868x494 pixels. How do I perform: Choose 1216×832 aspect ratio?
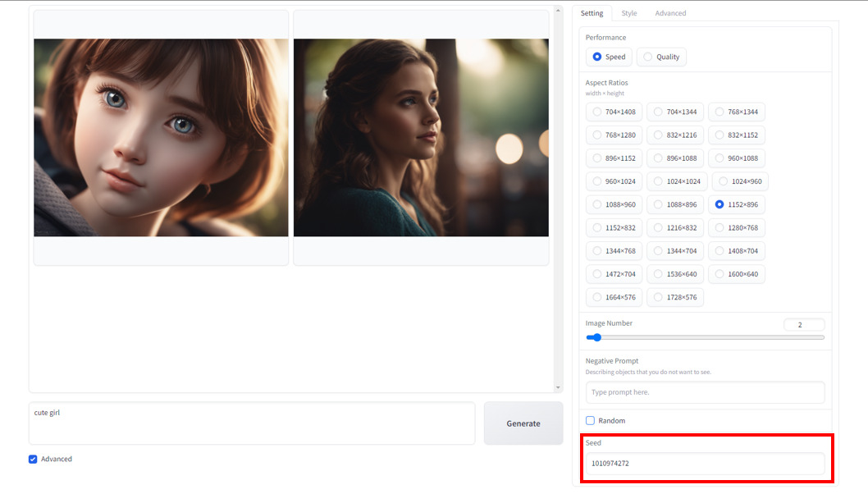(675, 228)
